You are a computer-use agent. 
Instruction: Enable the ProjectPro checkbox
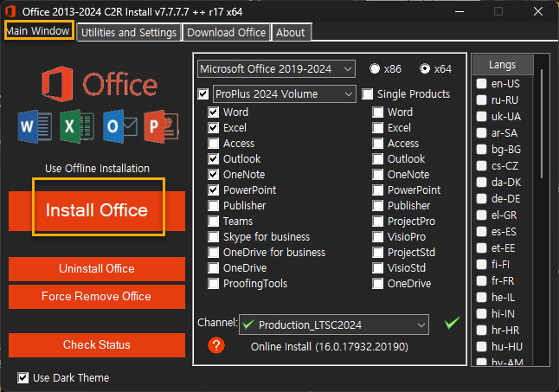coord(377,222)
